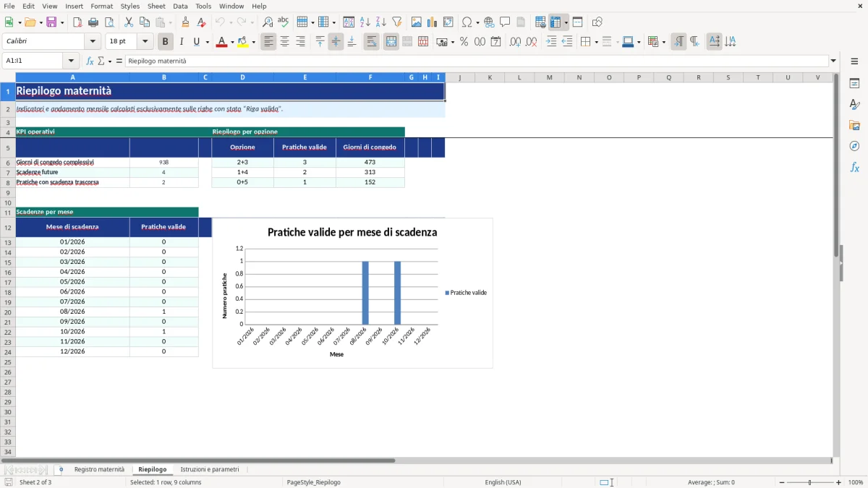
Task: Expand Background Color dropdown arrow
Action: tap(254, 42)
